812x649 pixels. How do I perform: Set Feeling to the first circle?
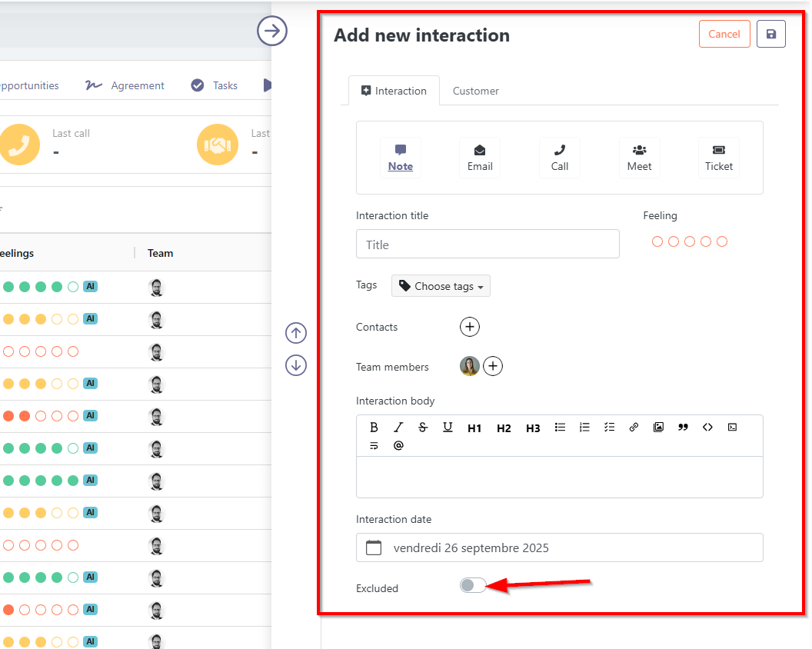point(657,241)
